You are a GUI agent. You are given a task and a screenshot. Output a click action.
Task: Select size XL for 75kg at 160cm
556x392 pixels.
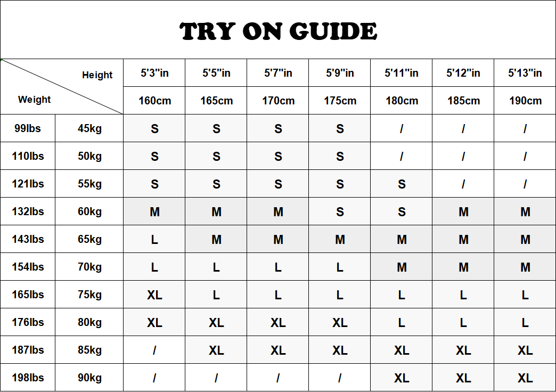pyautogui.click(x=154, y=295)
